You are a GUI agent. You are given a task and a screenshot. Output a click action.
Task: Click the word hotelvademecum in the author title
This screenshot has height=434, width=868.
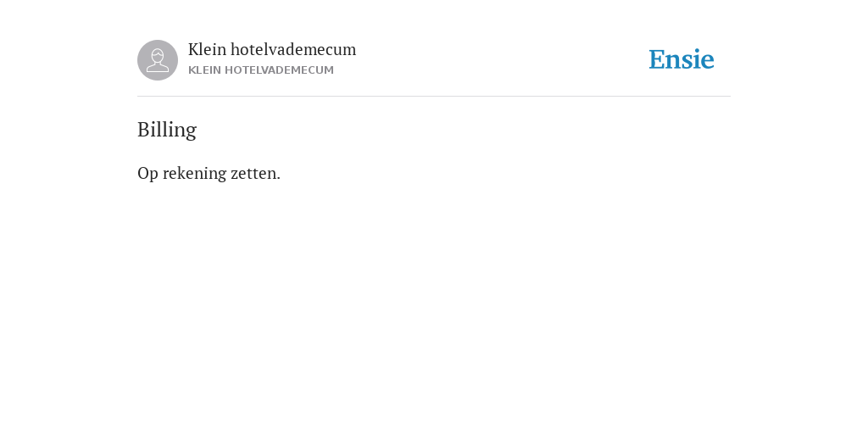coord(293,49)
